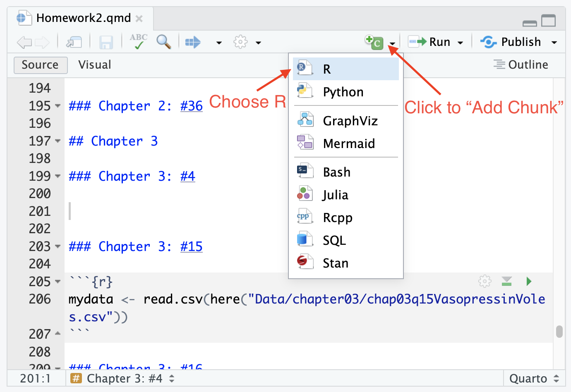This screenshot has height=392, width=571.
Task: Open chunk options gear for r chunk
Action: pos(485,281)
